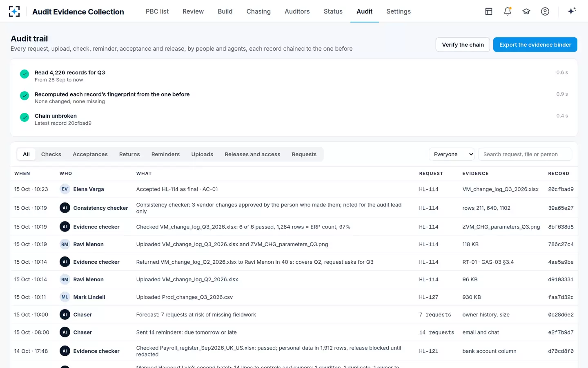Click the search request, file or person field
588x368 pixels.
coord(525,154)
